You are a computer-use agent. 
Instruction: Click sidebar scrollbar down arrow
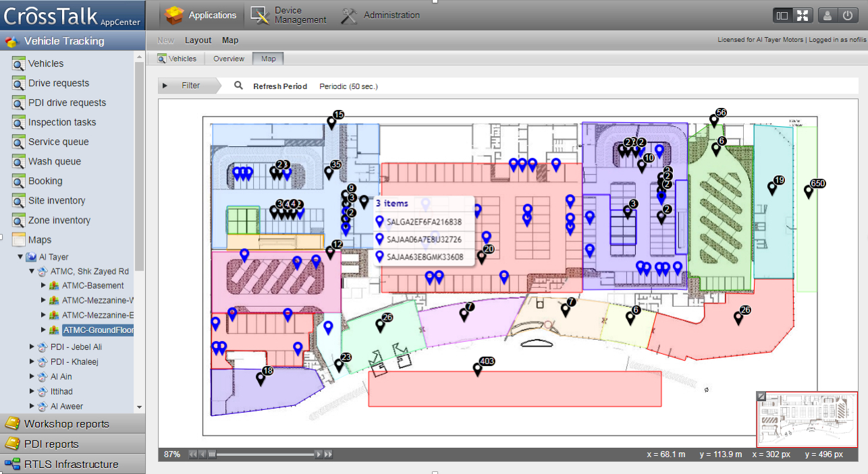(140, 407)
